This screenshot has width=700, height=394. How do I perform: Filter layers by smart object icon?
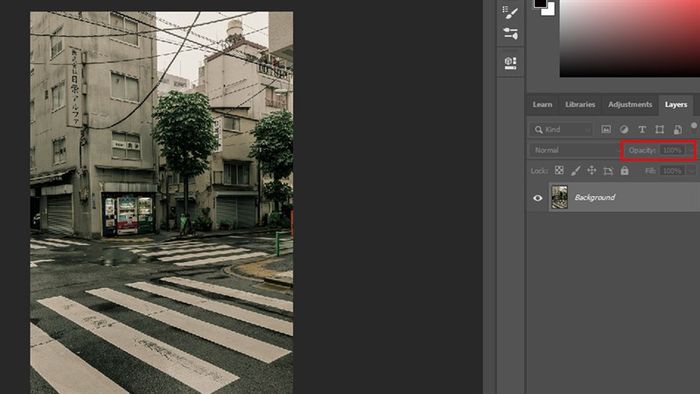coord(677,129)
